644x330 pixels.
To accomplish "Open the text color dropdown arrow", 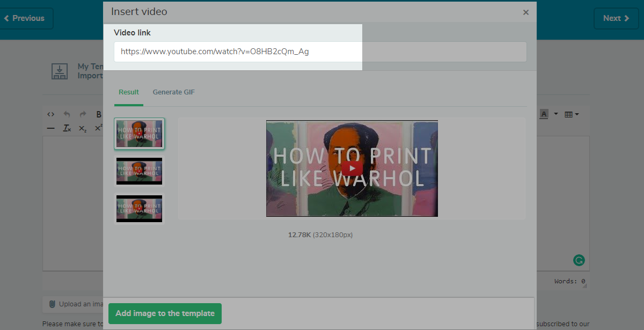I will 556,114.
